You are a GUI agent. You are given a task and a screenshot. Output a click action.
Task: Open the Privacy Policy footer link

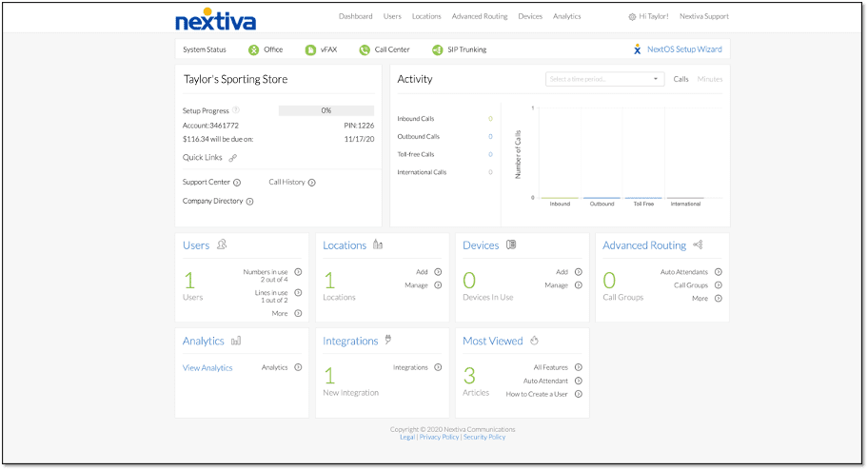tap(439, 438)
